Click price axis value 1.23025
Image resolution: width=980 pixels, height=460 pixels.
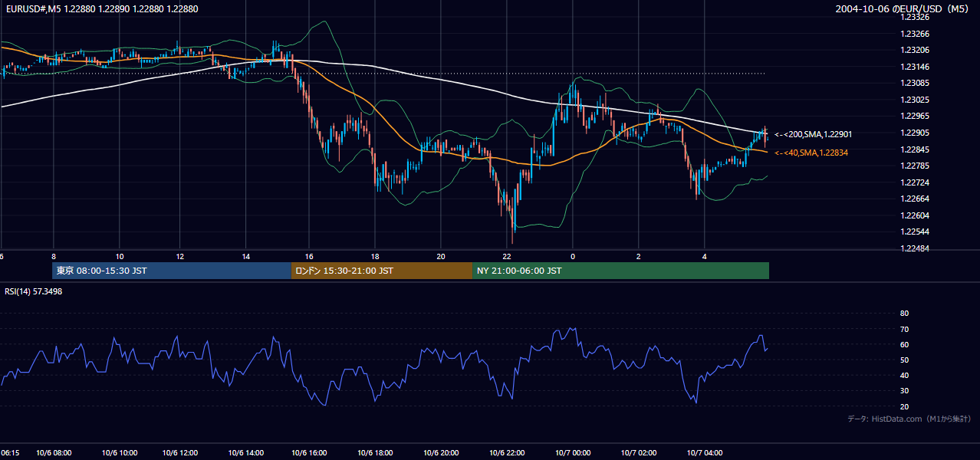pos(914,100)
